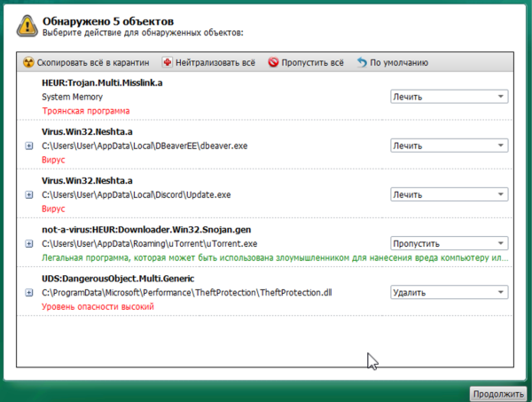Viewport: 532px width, 402px height.
Task: Choose Пропустить всё toolbar action
Action: [x=306, y=62]
